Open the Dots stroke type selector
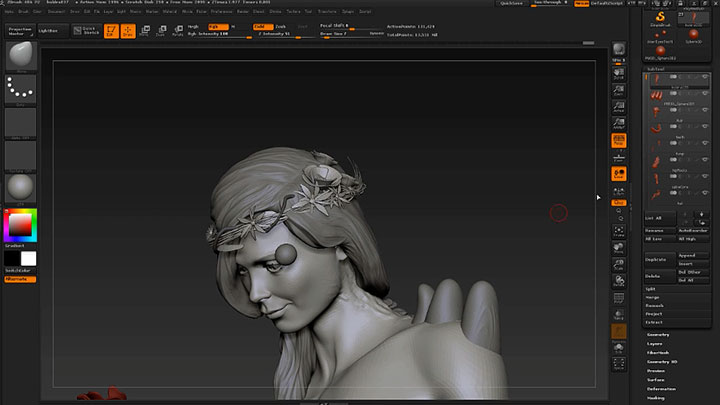720x405 pixels. pos(21,90)
